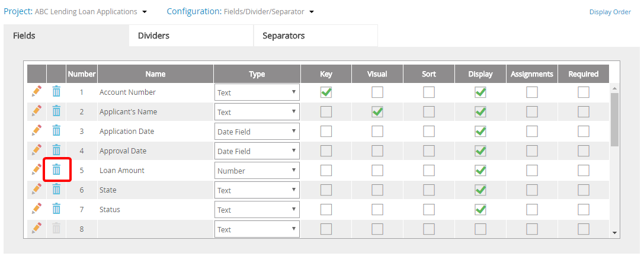Image resolution: width=644 pixels, height=256 pixels.
Task: Toggle the Visual checkbox for Applicant's Name
Action: 377,111
